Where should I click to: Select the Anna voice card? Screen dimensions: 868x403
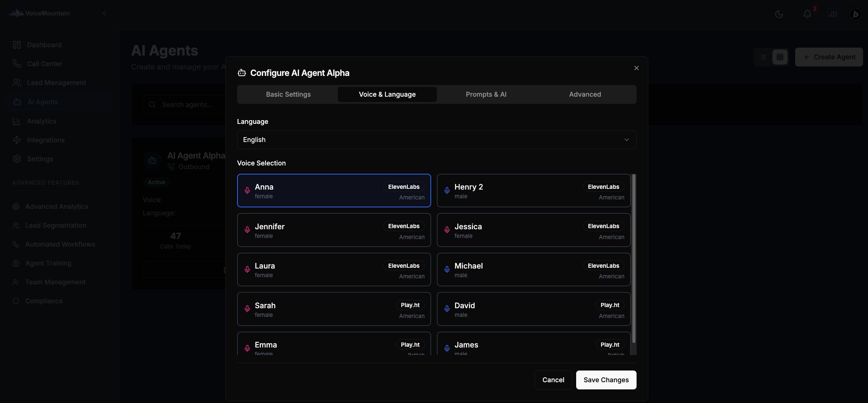pyautogui.click(x=334, y=190)
